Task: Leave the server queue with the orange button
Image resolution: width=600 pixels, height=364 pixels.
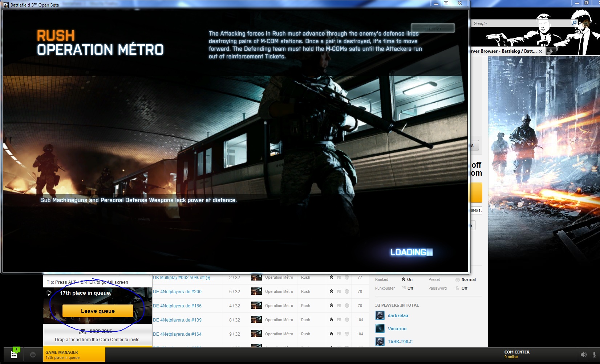Action: click(x=98, y=311)
